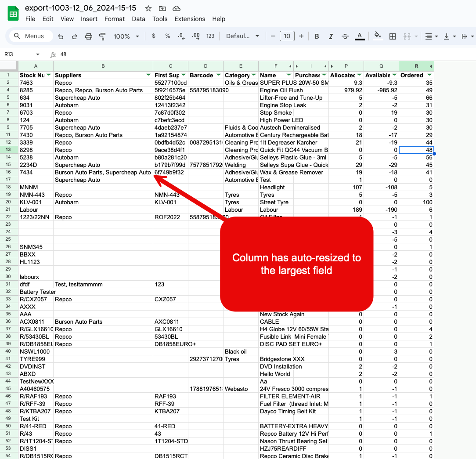476x459 pixels.
Task: Open the Category column filter
Action: click(x=254, y=75)
